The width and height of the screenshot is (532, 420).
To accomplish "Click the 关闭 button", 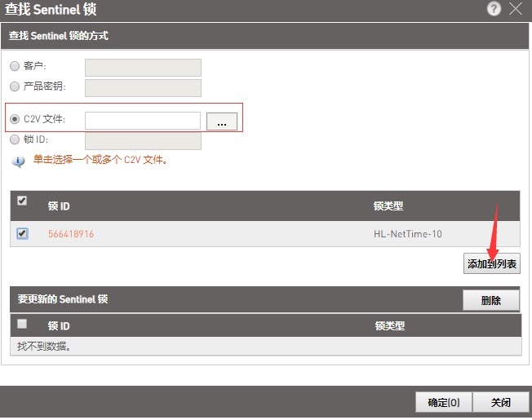I will pos(500,402).
